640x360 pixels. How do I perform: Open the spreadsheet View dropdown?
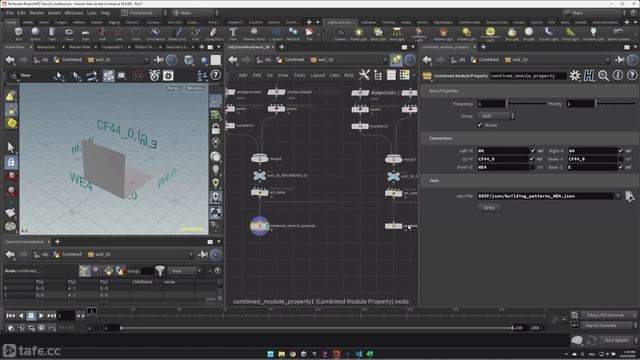tap(185, 271)
